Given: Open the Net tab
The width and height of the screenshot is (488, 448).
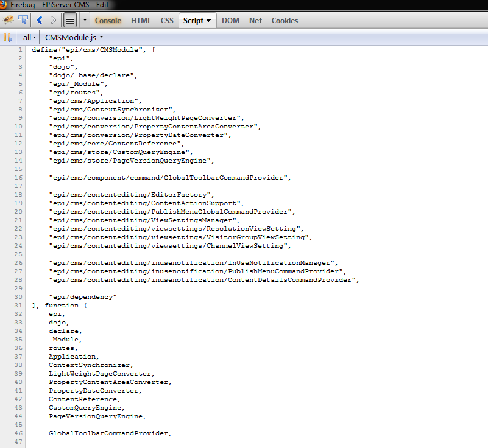Looking at the screenshot, I should [x=255, y=21].
